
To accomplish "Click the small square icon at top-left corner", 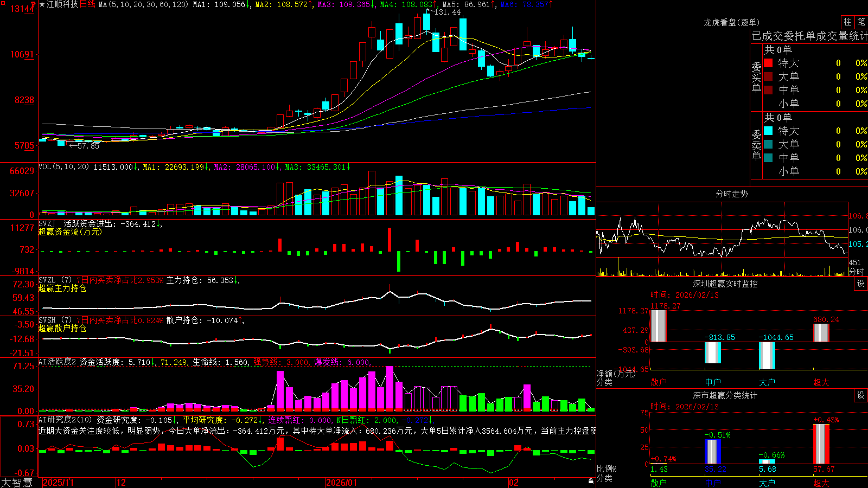I will (x=2, y=2).
